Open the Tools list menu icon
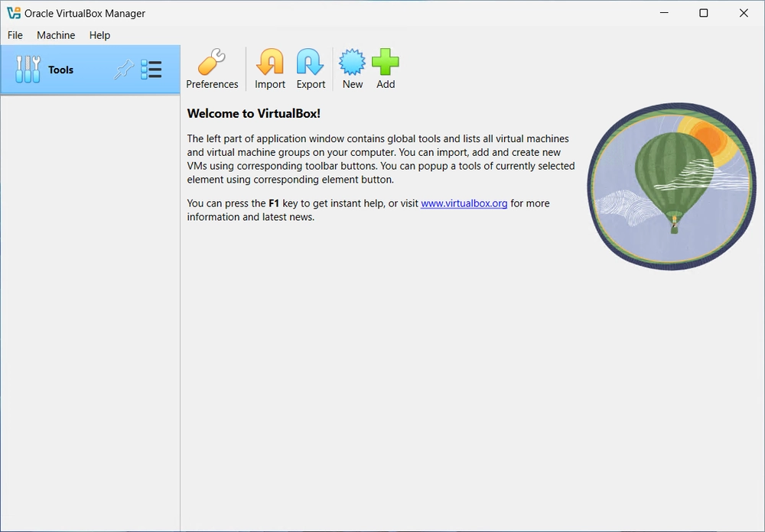 click(151, 70)
